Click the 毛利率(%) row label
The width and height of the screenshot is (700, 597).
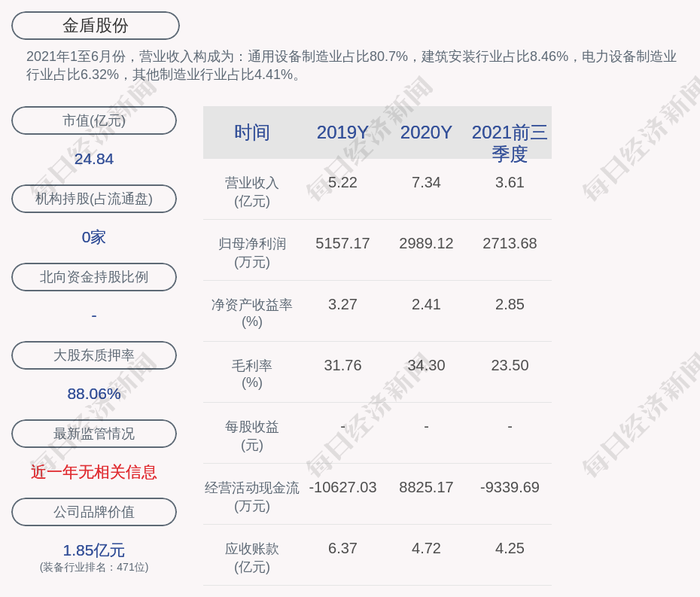click(252, 374)
